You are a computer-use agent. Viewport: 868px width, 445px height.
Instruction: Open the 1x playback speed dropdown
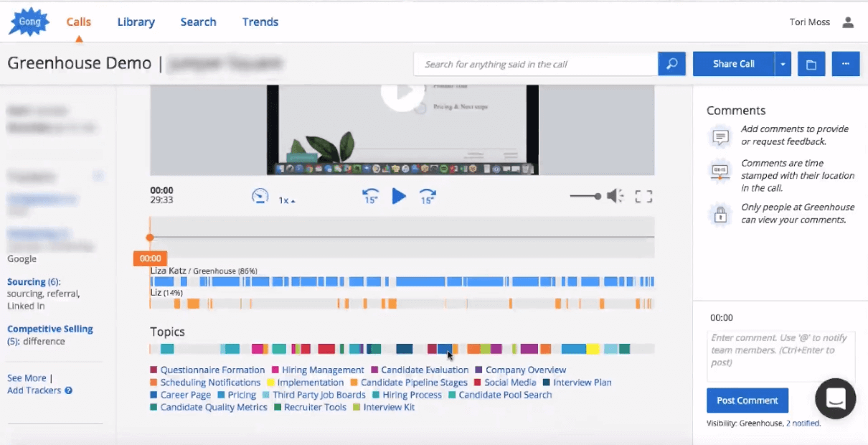coord(287,200)
